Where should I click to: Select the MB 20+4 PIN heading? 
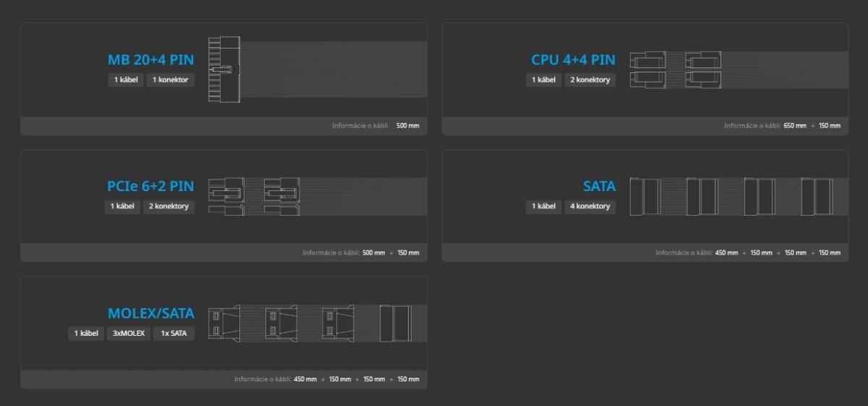point(151,60)
